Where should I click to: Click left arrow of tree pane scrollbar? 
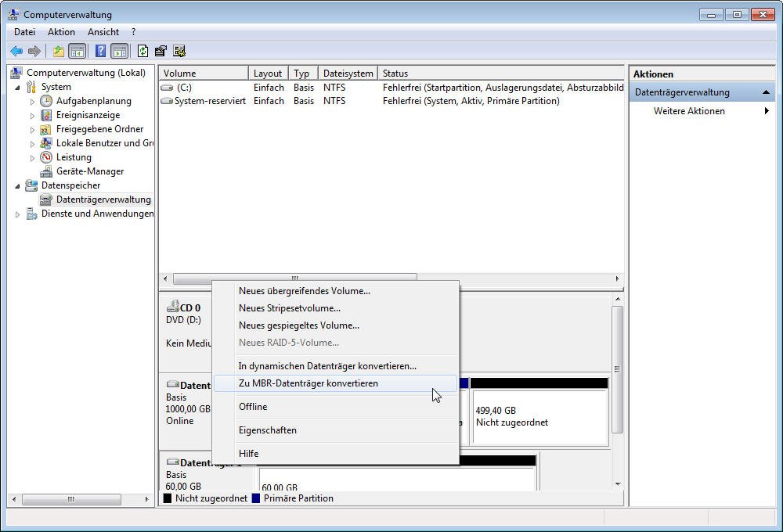pyautogui.click(x=14, y=499)
